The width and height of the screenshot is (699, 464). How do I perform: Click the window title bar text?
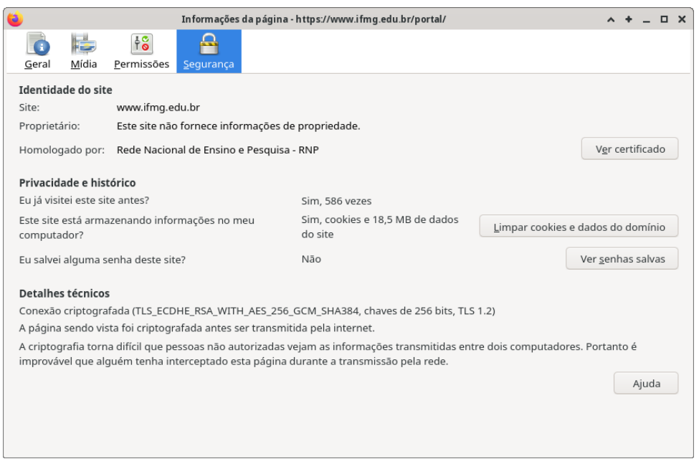[x=313, y=19]
